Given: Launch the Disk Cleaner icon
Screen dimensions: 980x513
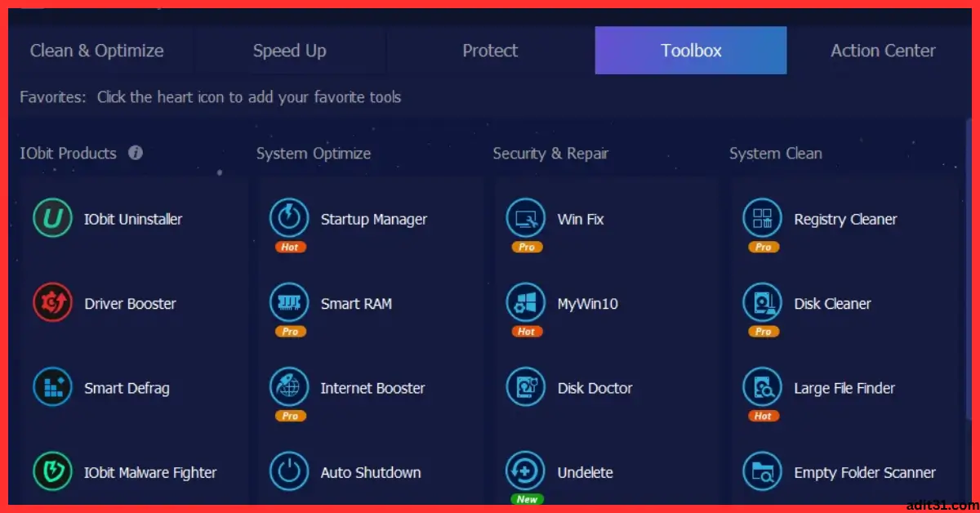Looking at the screenshot, I should point(762,302).
